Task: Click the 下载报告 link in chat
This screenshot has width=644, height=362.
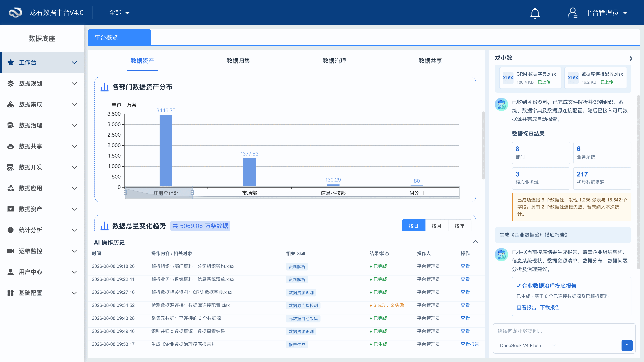Action: click(x=550, y=308)
